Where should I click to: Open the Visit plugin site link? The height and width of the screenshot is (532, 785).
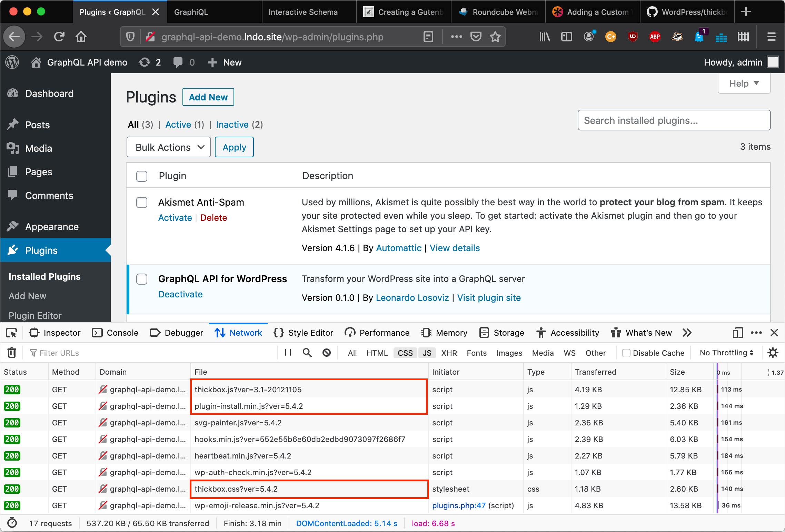pyautogui.click(x=489, y=298)
